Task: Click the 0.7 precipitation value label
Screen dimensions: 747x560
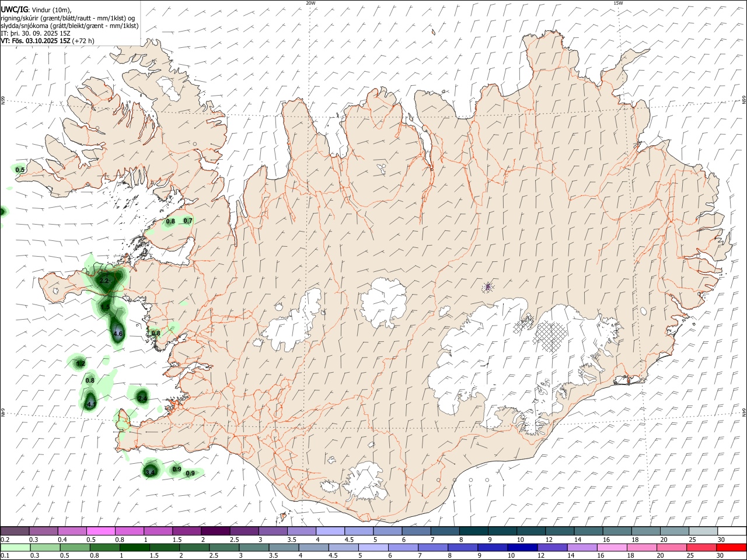Action: (x=188, y=220)
